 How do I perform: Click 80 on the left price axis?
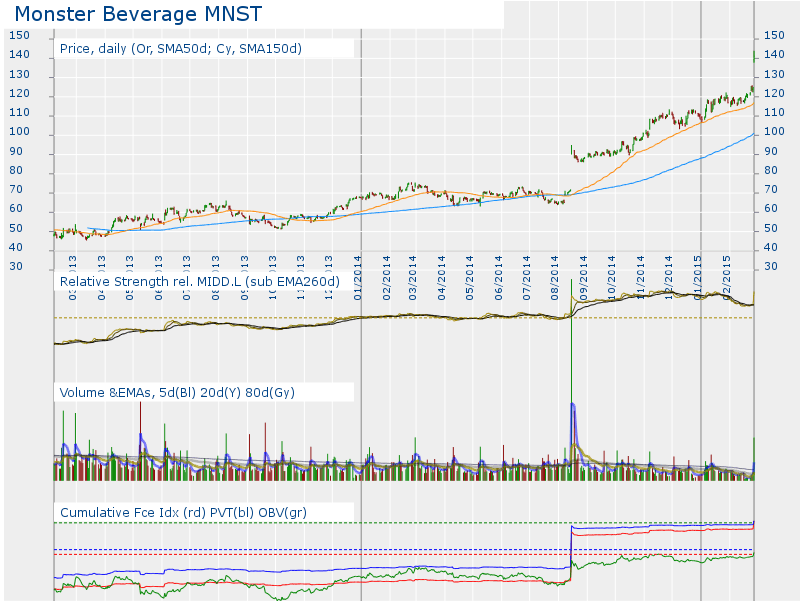coord(16,170)
